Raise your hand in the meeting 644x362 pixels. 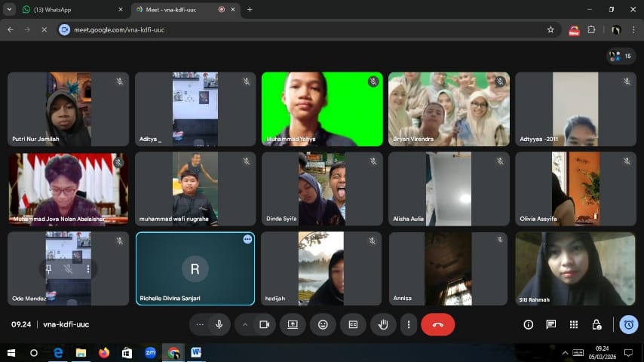coord(383,324)
